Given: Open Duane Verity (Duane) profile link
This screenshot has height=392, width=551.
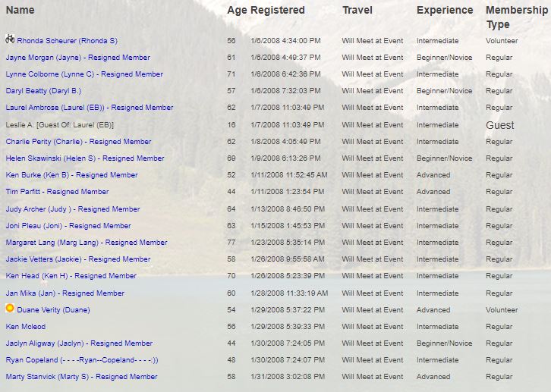Looking at the screenshot, I should pyautogui.click(x=53, y=310).
